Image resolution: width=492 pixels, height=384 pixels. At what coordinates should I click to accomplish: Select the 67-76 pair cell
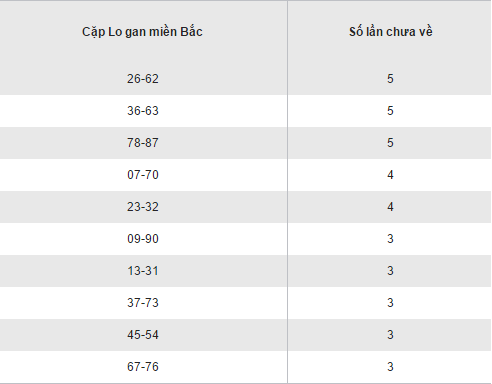(143, 367)
